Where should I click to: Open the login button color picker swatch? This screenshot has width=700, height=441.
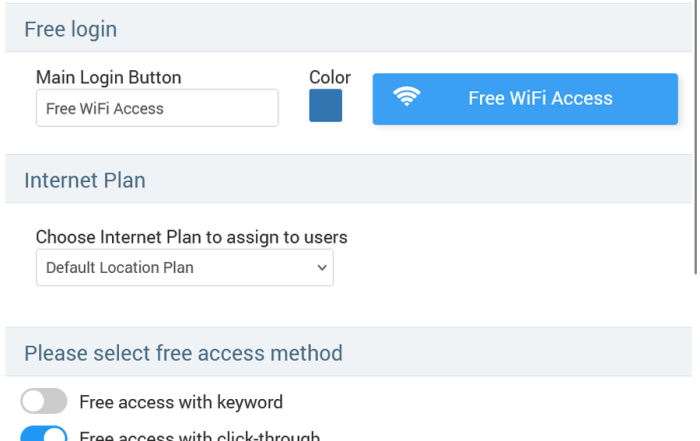pyautogui.click(x=325, y=105)
